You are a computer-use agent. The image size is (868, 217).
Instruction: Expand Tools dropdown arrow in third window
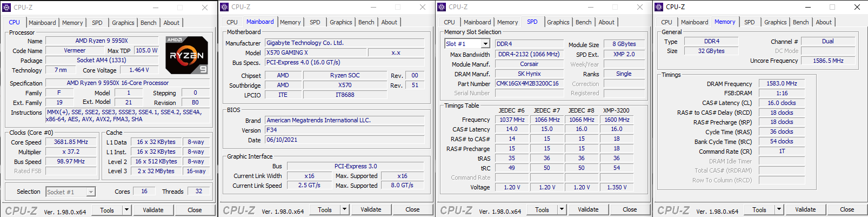pos(562,209)
